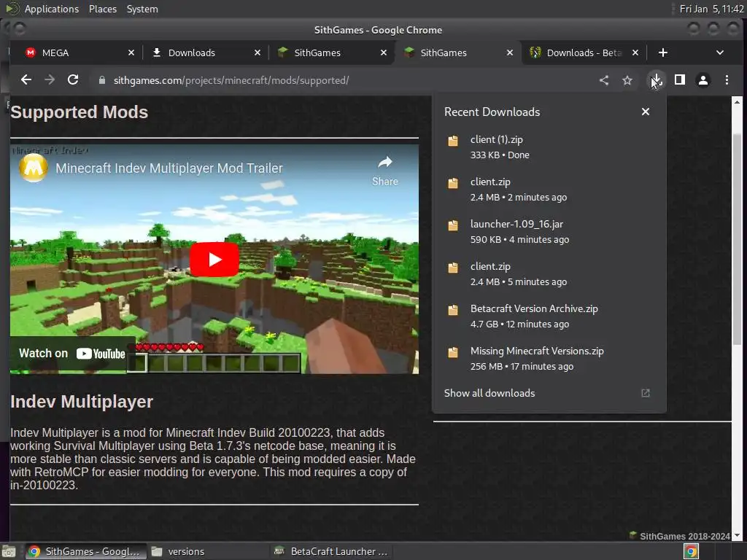Open Missing Minecraft Versions.zip entry
This screenshot has height=560, width=747.
[x=549, y=359]
